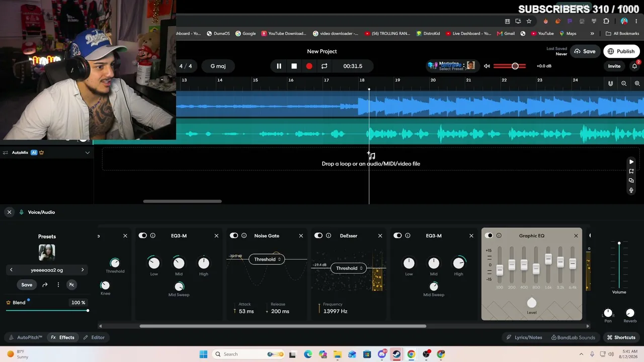This screenshot has height=362, width=644.
Task: Toggle the Noise Gate effect on/off
Action: tap(234, 235)
